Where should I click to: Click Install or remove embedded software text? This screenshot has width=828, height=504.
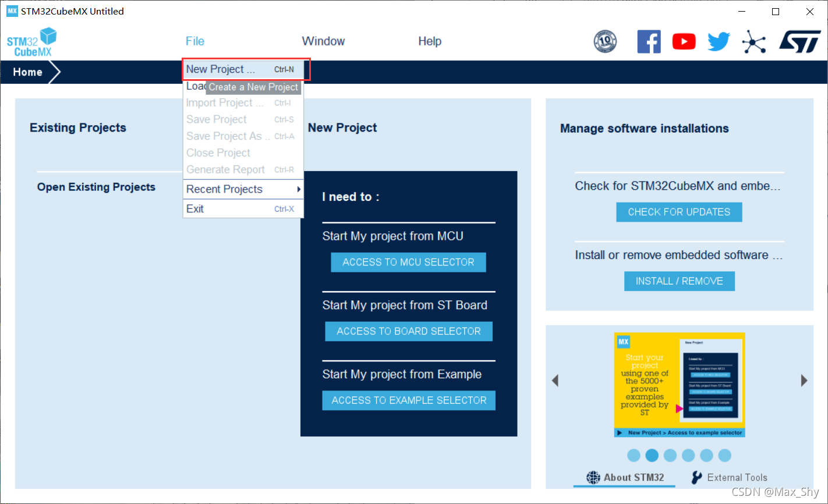pyautogui.click(x=678, y=255)
